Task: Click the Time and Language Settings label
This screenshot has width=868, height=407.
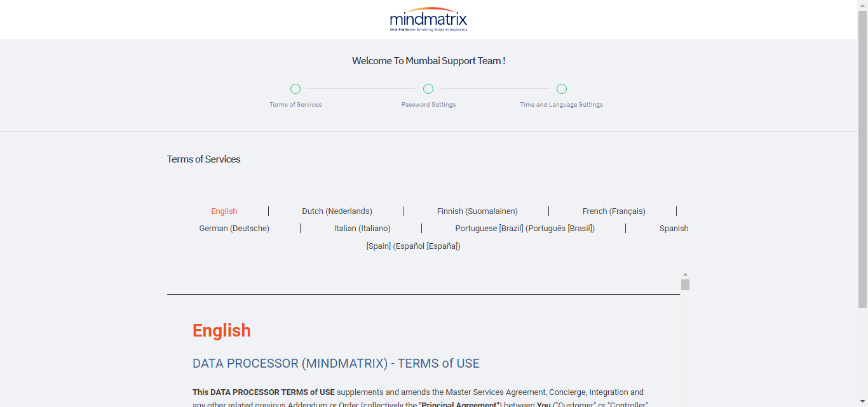Action: (562, 105)
